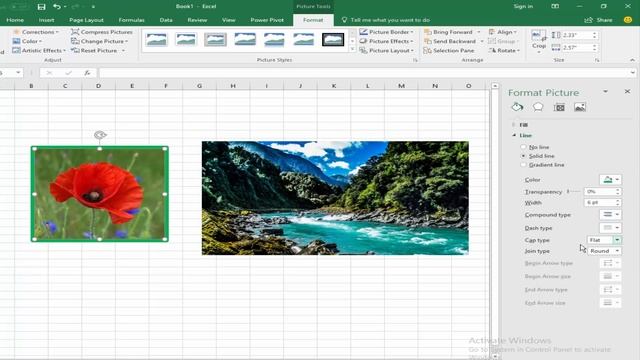Click in the formula bar
This screenshot has height=360, width=640.
[x=364, y=73]
